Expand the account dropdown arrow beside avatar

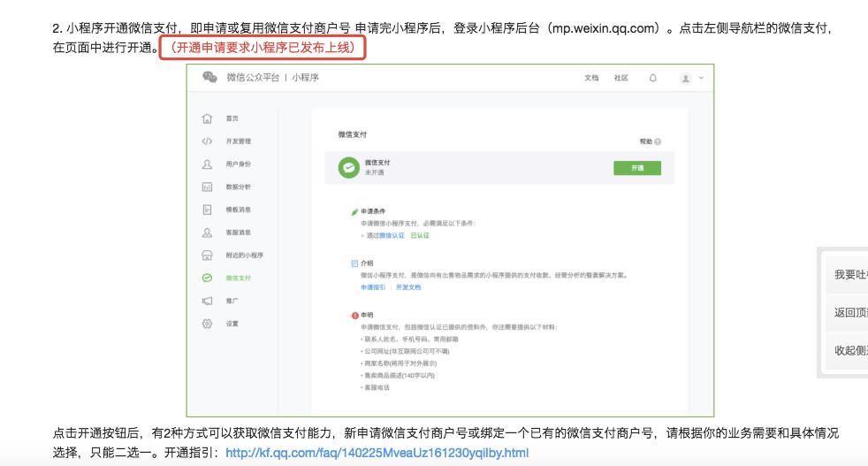point(701,78)
